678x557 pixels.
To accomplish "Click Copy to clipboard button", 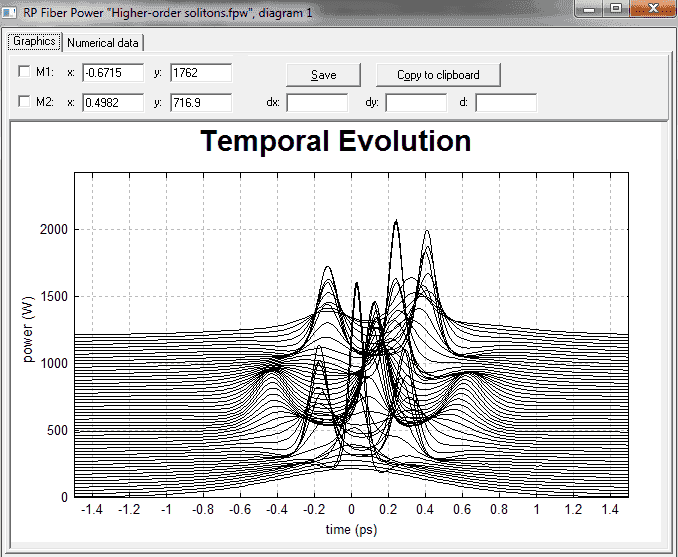I will (438, 75).
